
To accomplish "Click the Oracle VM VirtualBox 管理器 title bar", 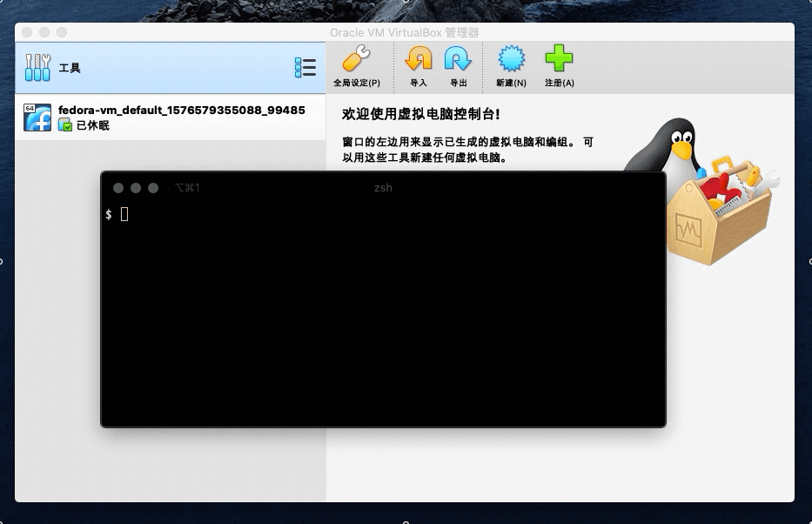I will [405, 32].
